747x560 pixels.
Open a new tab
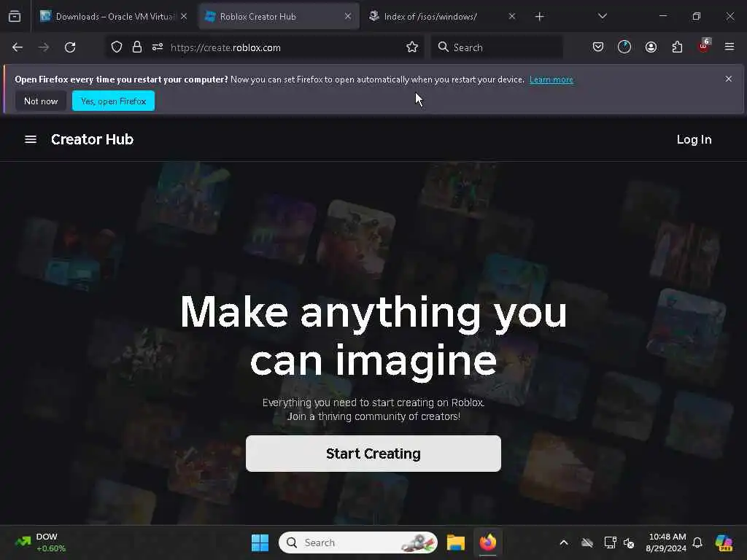pos(539,17)
